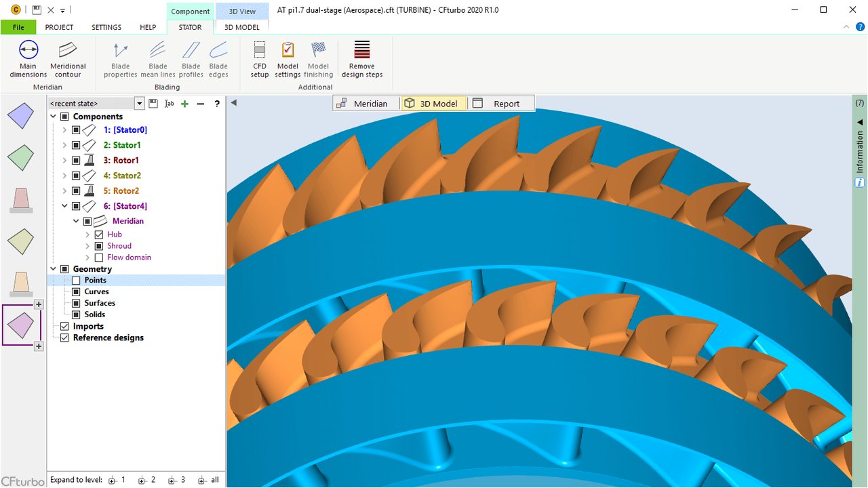
Task: Collapse the Stator4 tree node
Action: [x=64, y=206]
